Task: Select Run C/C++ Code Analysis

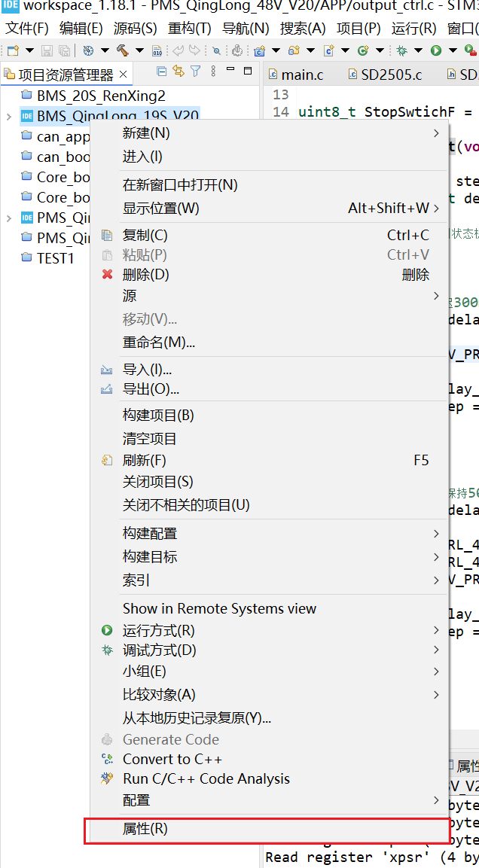Action: click(x=269, y=779)
